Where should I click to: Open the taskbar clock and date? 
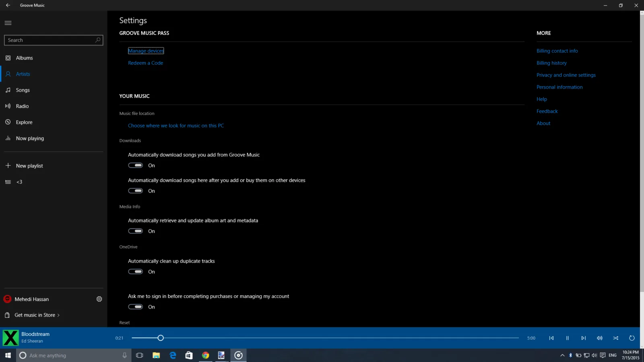630,355
